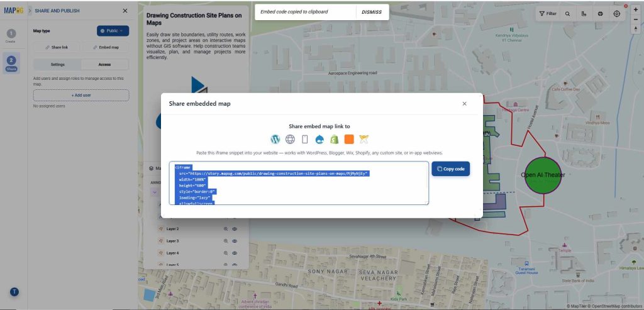The image size is (644, 310).
Task: Click the layers stack icon in story panel
Action: click(151, 168)
